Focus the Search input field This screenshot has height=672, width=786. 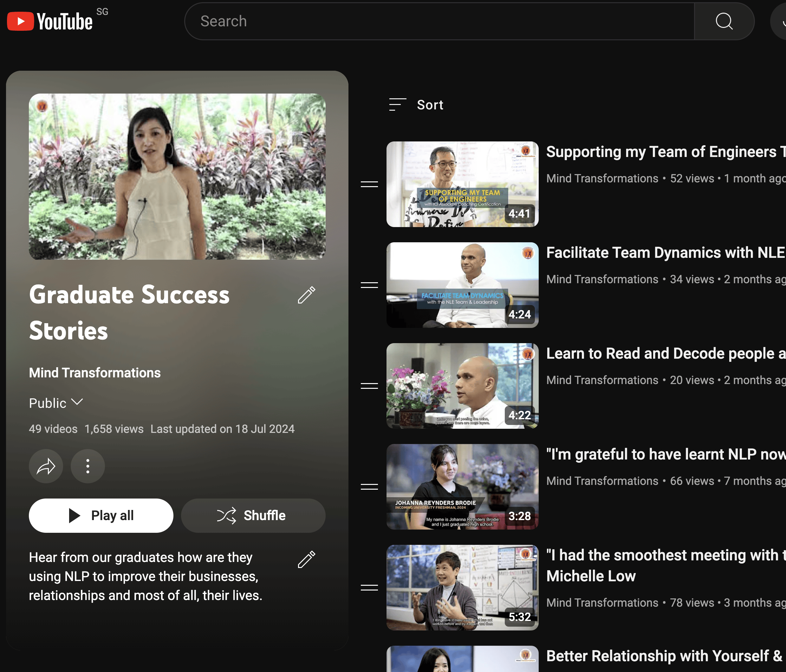tap(439, 21)
